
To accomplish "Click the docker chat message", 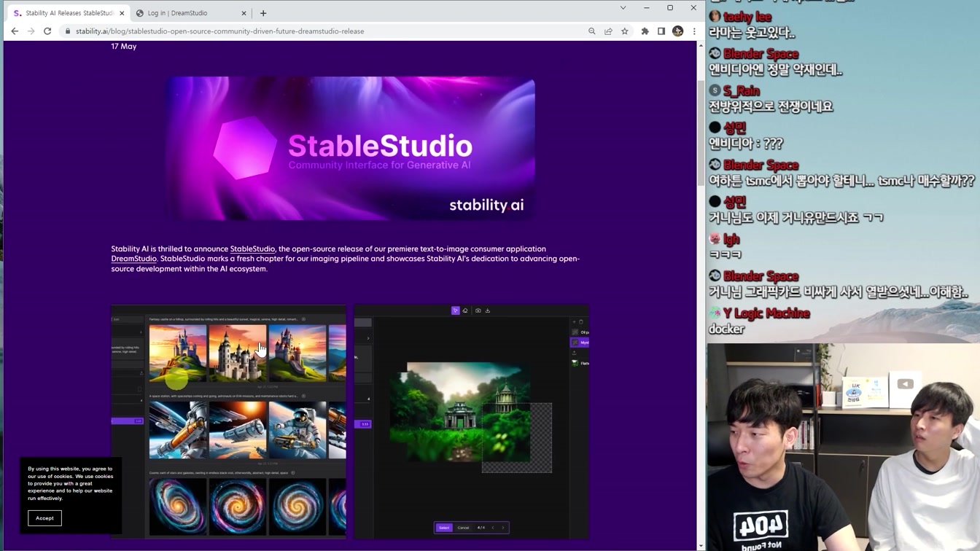I will coord(726,329).
